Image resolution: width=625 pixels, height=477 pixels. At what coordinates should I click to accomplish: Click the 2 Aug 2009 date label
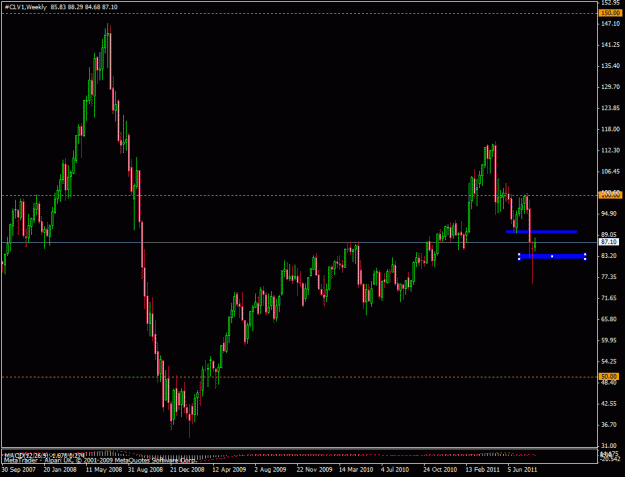point(270,469)
